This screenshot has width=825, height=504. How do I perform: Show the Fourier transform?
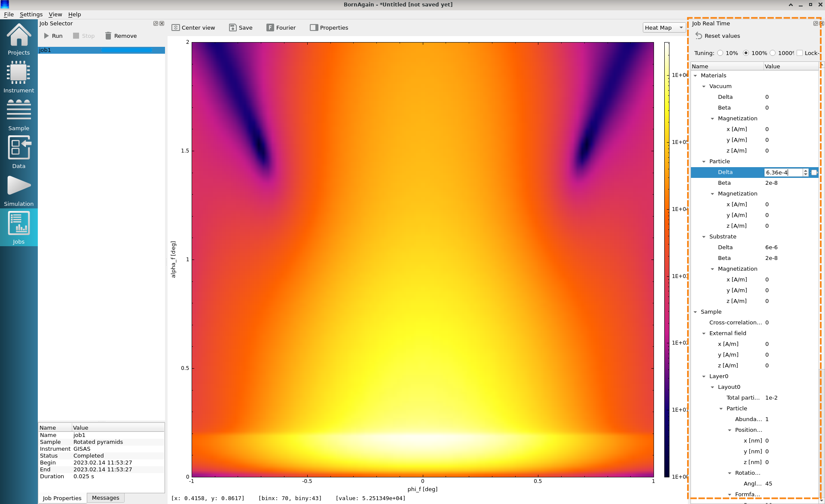point(281,27)
